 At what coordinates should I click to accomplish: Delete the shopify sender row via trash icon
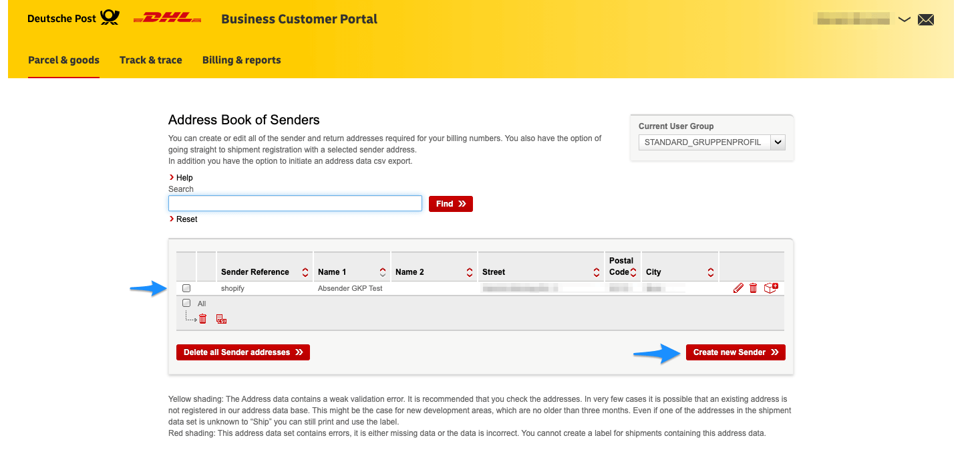[753, 288]
